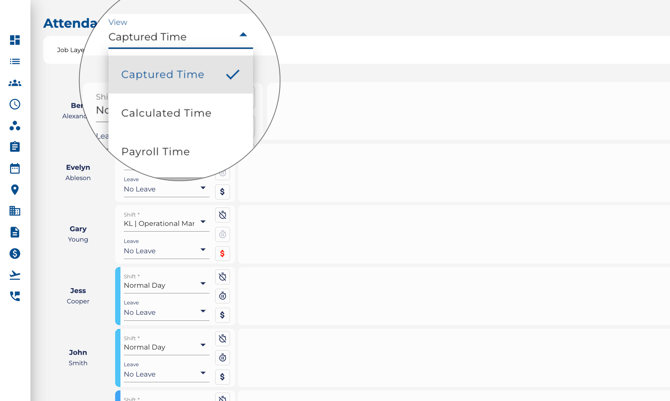Open the phone contacts sidebar icon
The image size is (670, 401).
[x=15, y=296]
